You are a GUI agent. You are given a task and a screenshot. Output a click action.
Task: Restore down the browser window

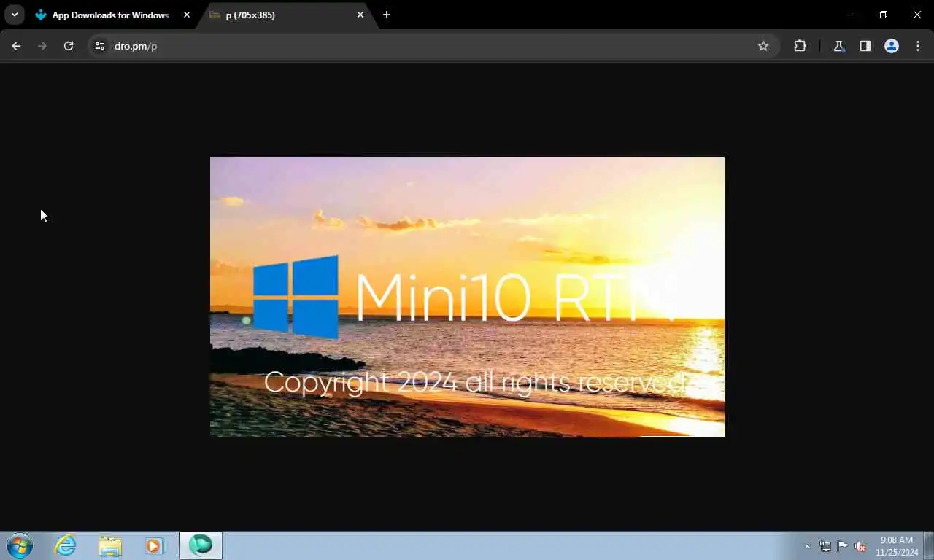(884, 15)
